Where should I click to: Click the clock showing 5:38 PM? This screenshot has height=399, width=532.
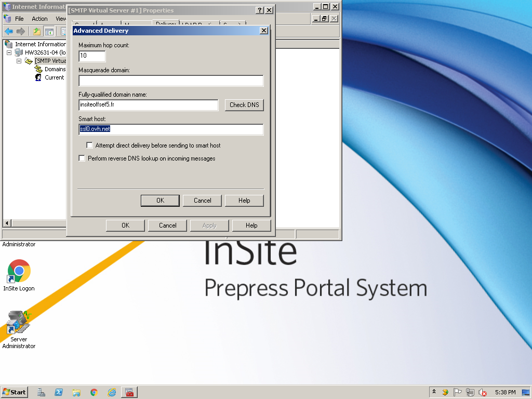505,393
